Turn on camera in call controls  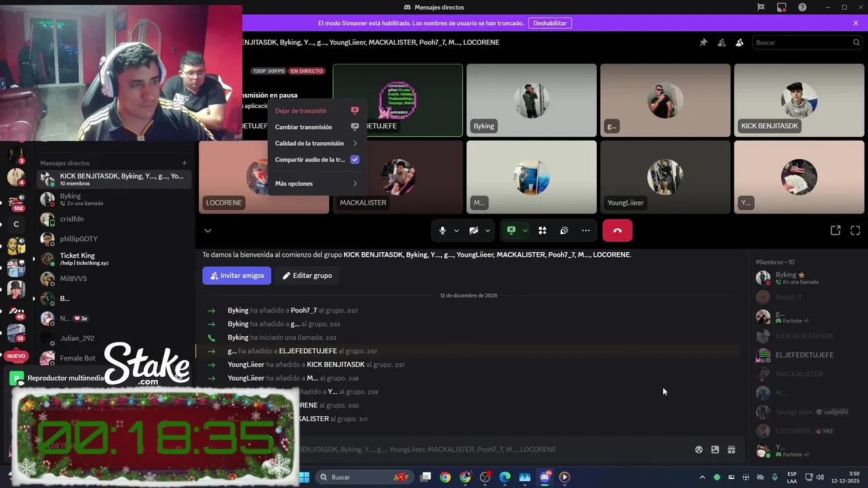point(473,230)
